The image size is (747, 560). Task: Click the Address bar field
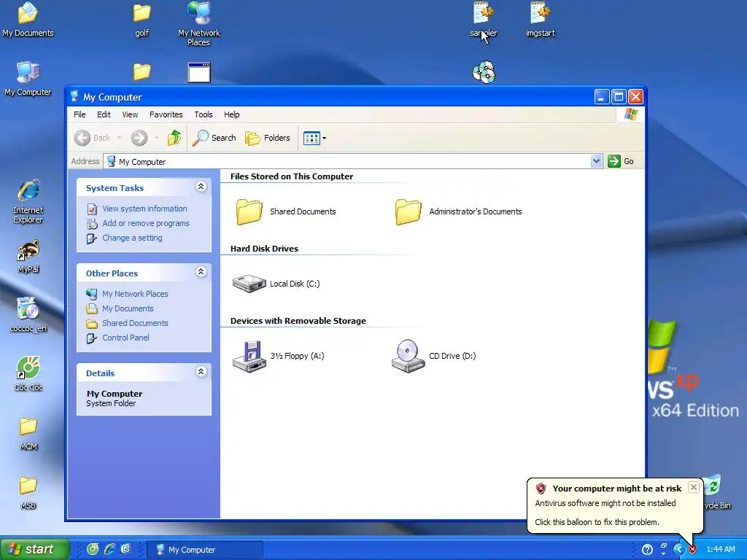point(352,161)
